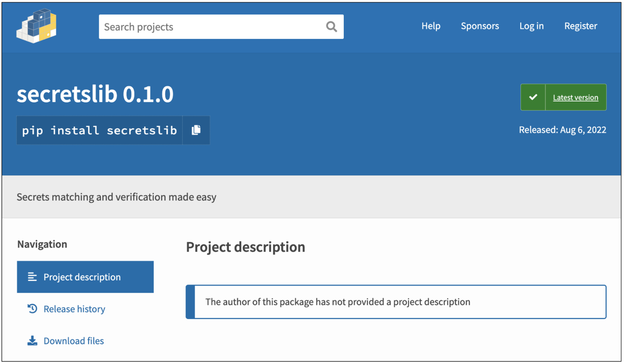Open the Help page
624x364 pixels.
[431, 26]
